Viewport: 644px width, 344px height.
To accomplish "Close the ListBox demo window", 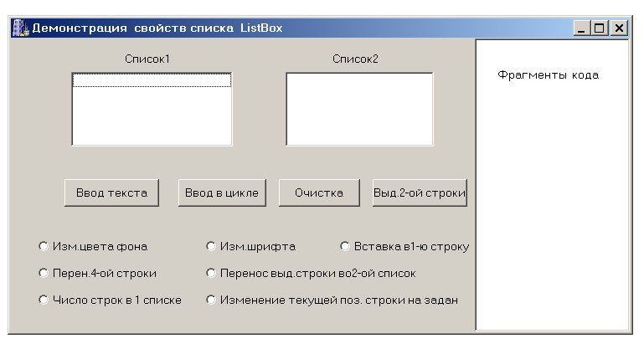I will click(619, 28).
